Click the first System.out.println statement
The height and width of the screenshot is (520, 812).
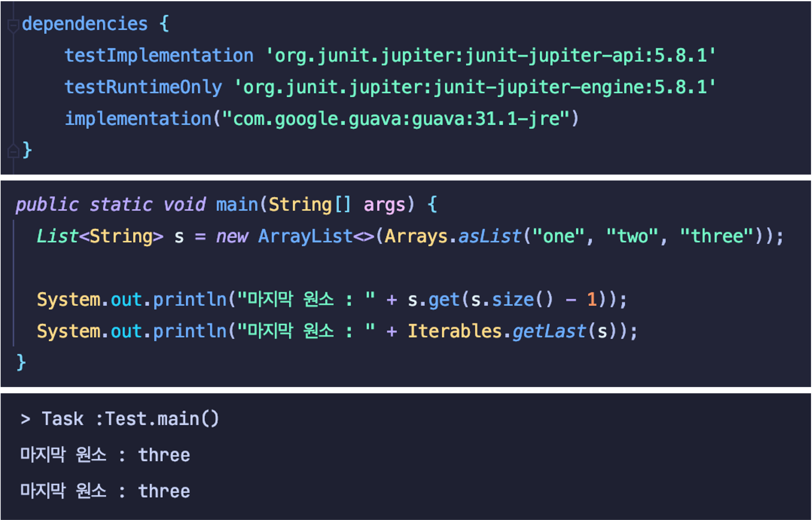pyautogui.click(x=131, y=300)
